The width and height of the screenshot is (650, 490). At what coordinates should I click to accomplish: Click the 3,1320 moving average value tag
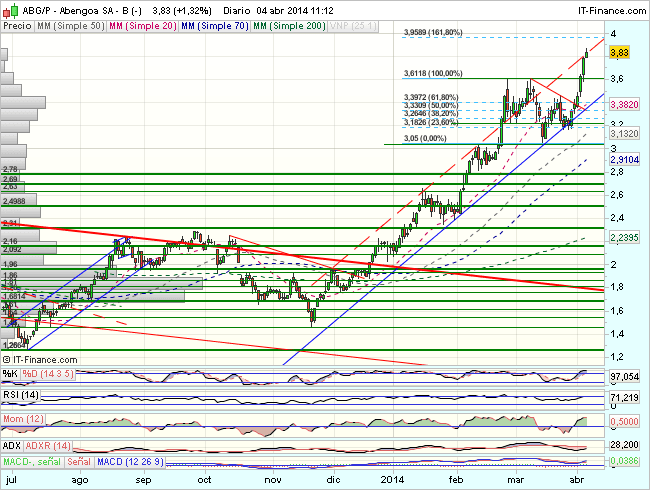[x=624, y=133]
